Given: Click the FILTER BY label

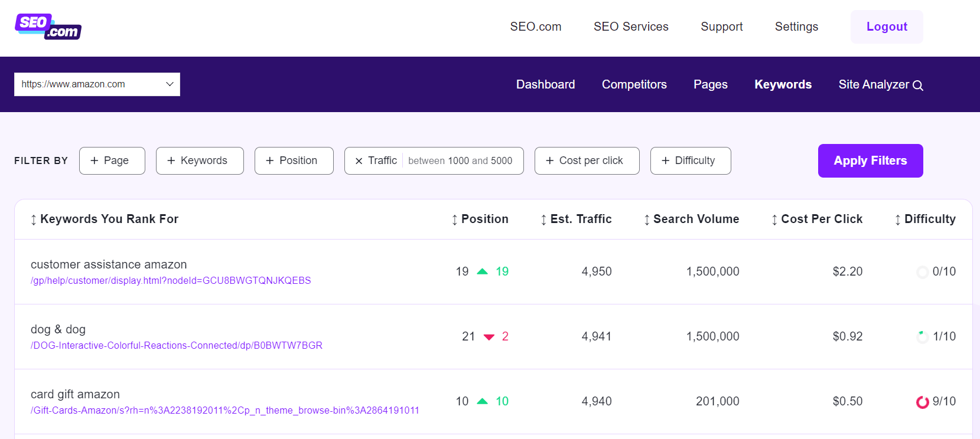Looking at the screenshot, I should point(41,160).
